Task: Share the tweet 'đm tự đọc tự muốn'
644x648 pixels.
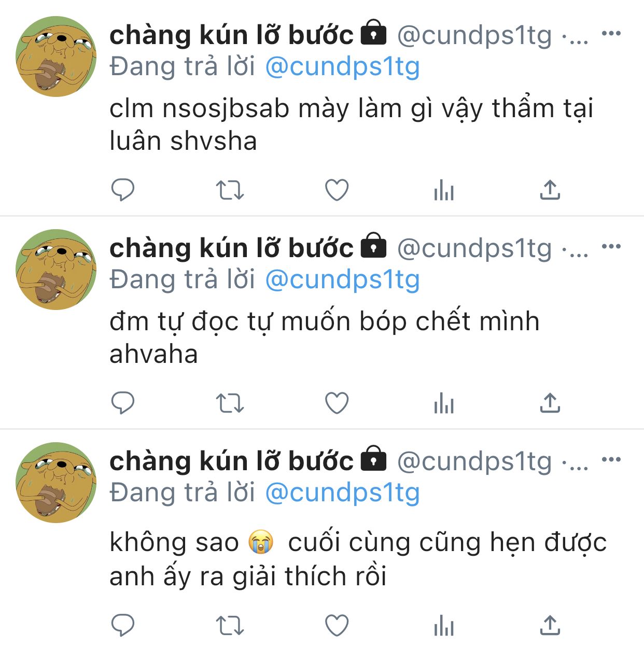Action: tap(550, 403)
